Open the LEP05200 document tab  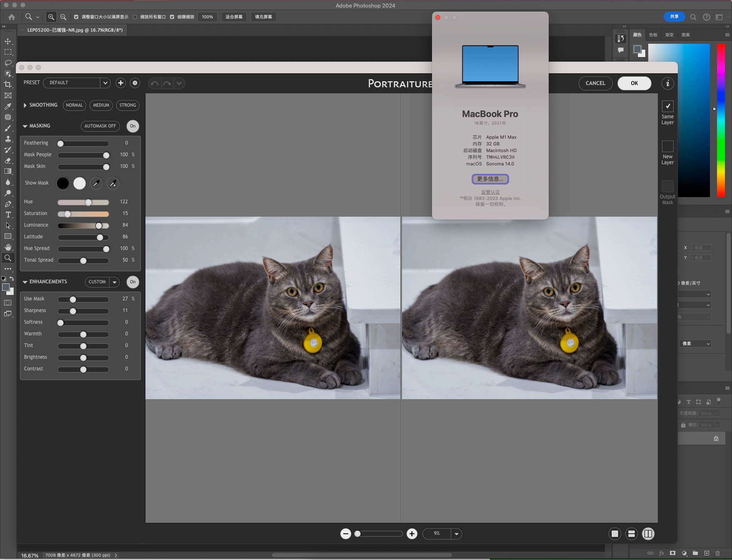(75, 30)
